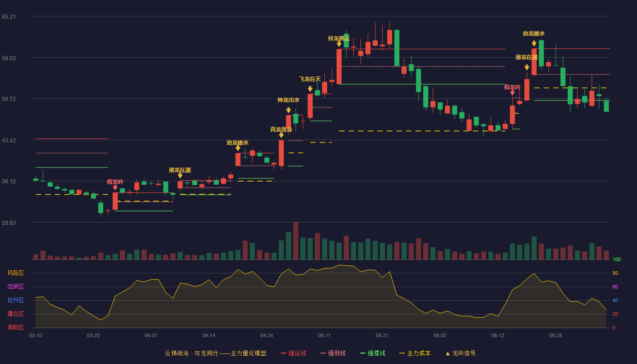
Task: Click the 04-01 date label
Action: (151, 335)
